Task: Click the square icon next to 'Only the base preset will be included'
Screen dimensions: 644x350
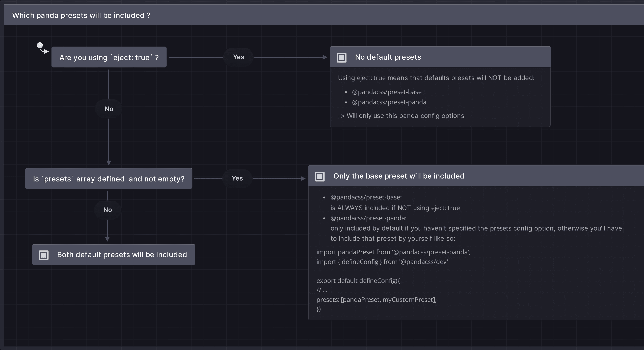Action: (x=320, y=177)
